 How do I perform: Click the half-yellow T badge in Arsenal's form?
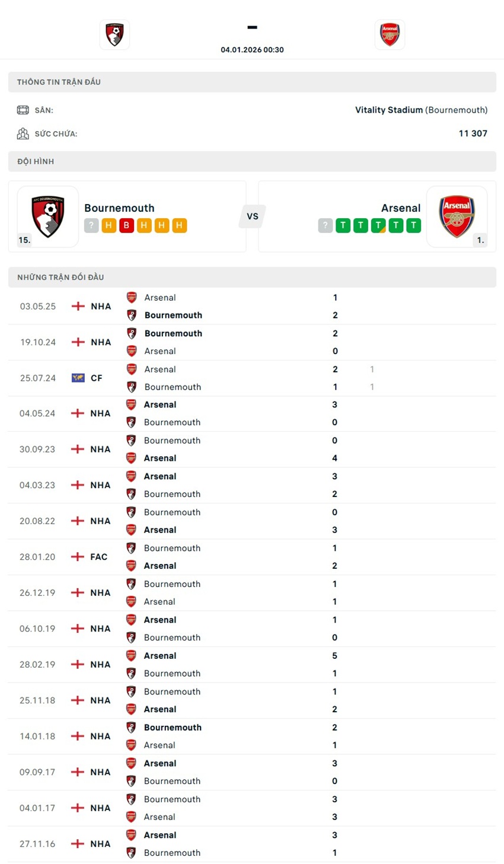[x=378, y=225]
